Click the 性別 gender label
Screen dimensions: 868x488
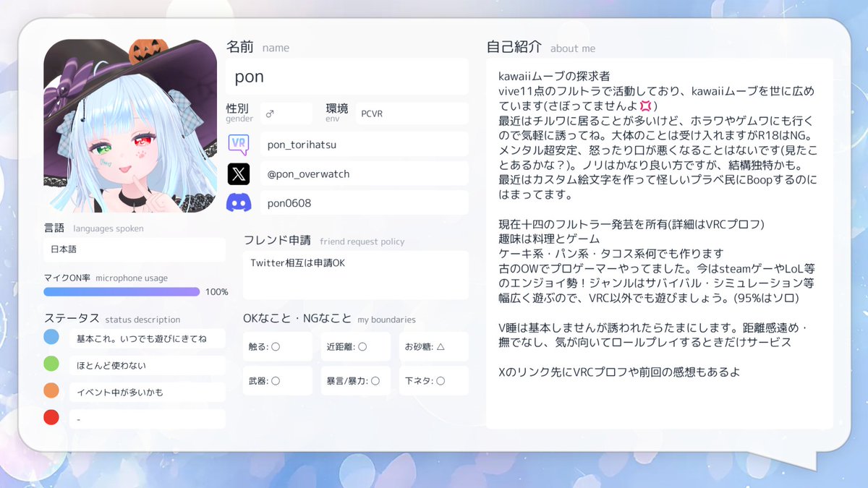tap(239, 112)
